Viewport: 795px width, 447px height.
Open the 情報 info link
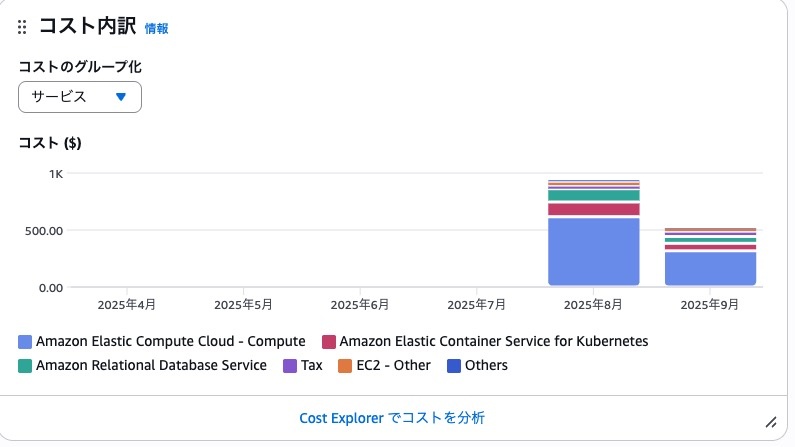pos(156,28)
